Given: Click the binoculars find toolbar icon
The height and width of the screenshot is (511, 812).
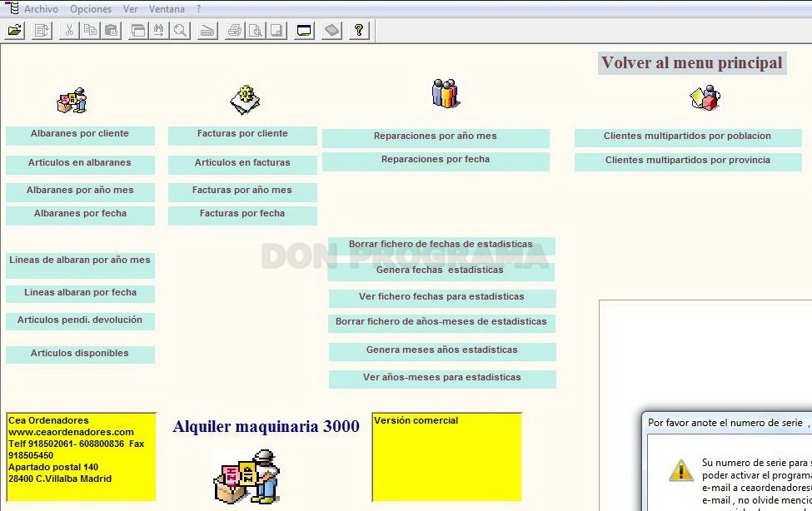Looking at the screenshot, I should coord(159,31).
